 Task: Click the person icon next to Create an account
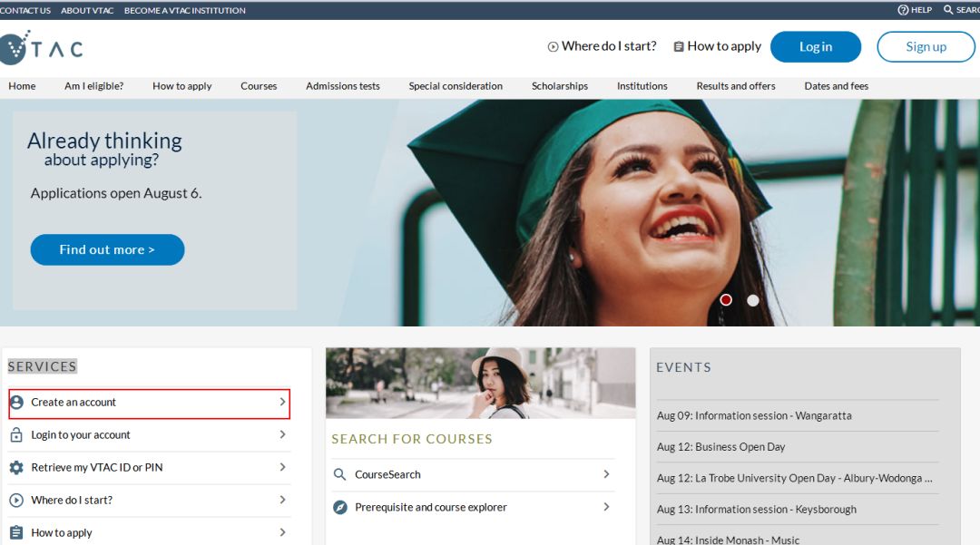(17, 402)
